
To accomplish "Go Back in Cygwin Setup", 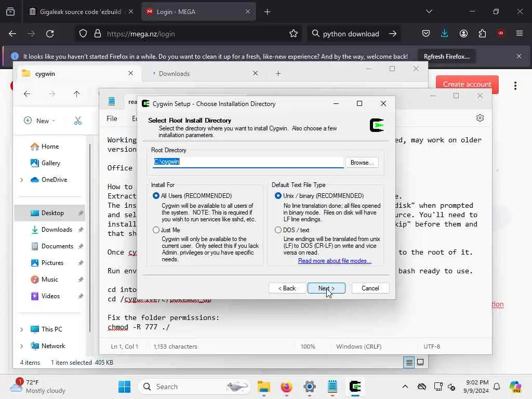I will pos(287,288).
